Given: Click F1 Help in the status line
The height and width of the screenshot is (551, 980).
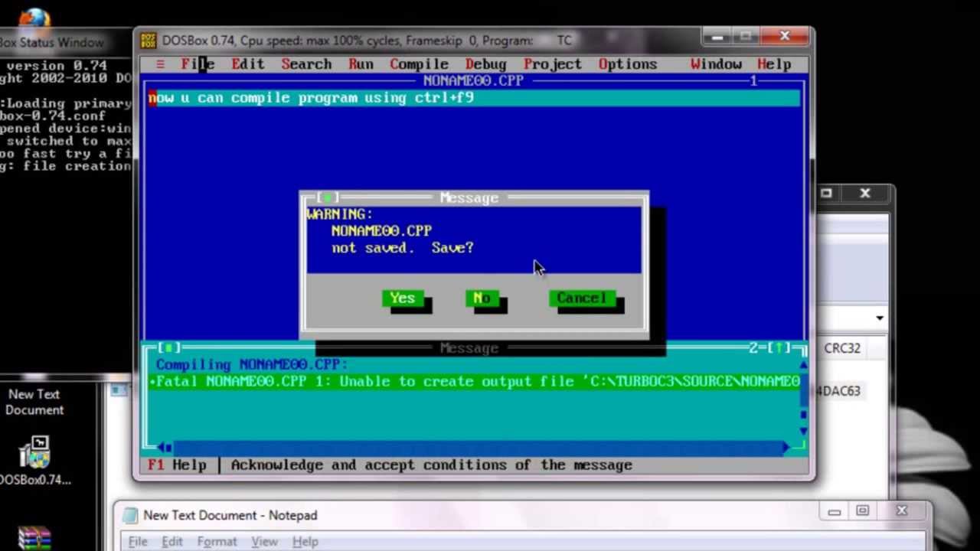Looking at the screenshot, I should [x=177, y=465].
